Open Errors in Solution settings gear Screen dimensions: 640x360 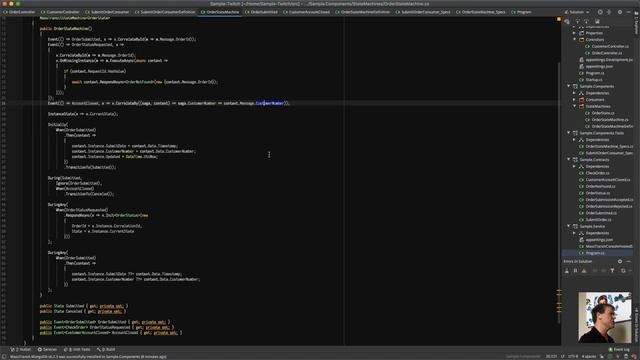point(620,261)
